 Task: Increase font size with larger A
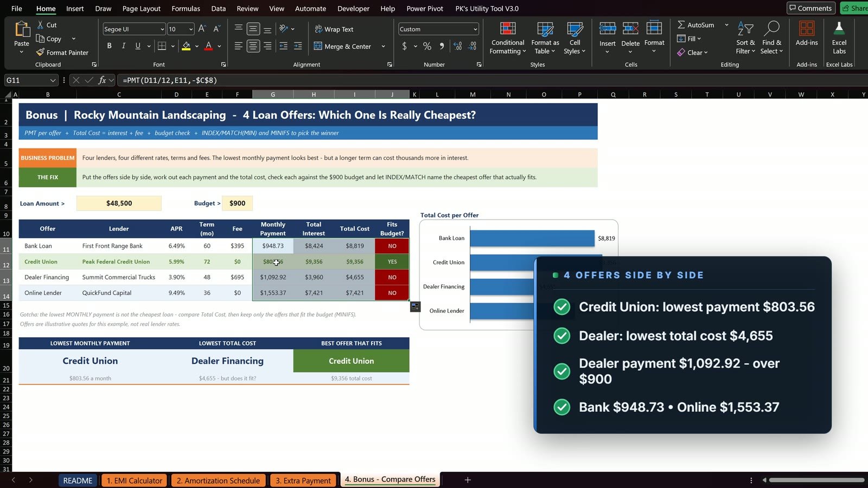[202, 29]
